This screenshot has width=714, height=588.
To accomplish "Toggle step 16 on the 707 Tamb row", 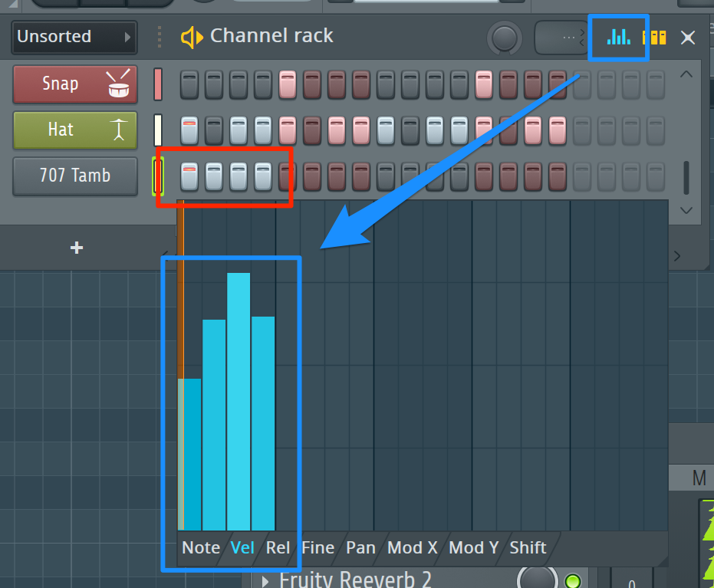I will pyautogui.click(x=558, y=176).
